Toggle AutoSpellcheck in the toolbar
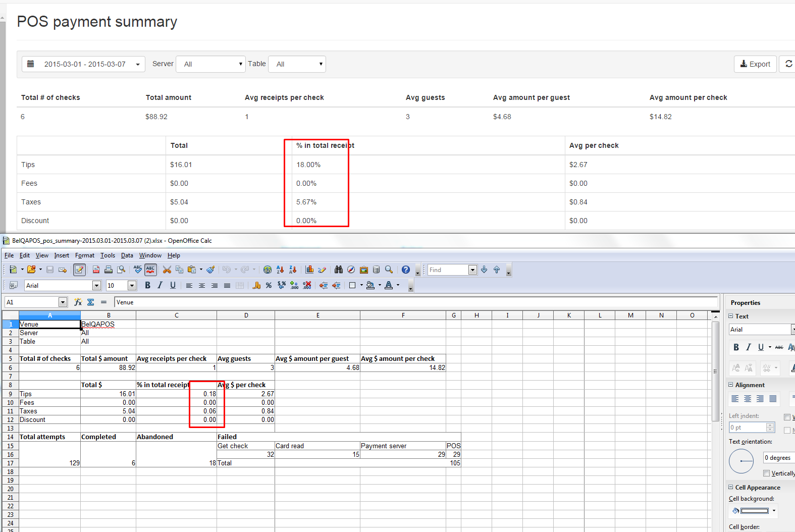Screen dimensions: 795x532 click(150, 270)
